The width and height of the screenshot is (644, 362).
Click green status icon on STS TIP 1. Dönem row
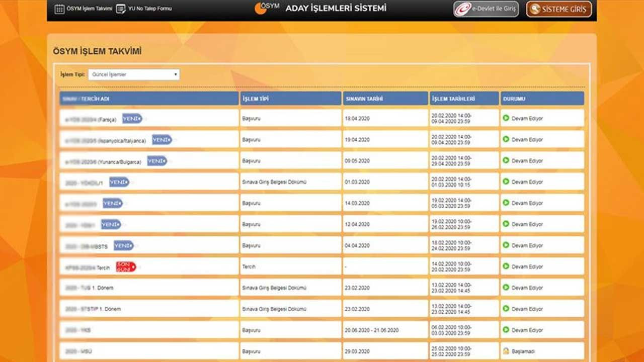[506, 308]
